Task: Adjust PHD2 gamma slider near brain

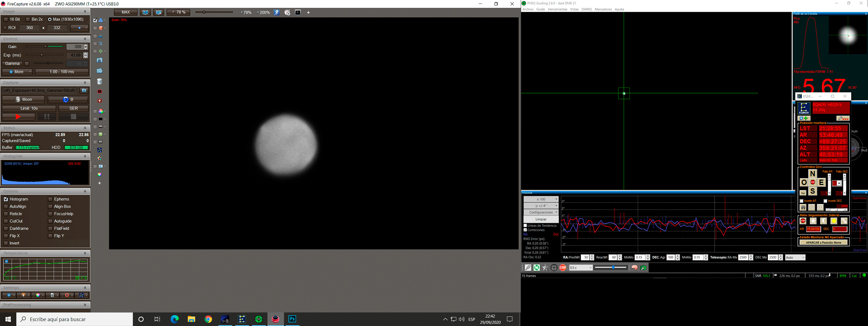Action: [x=611, y=267]
